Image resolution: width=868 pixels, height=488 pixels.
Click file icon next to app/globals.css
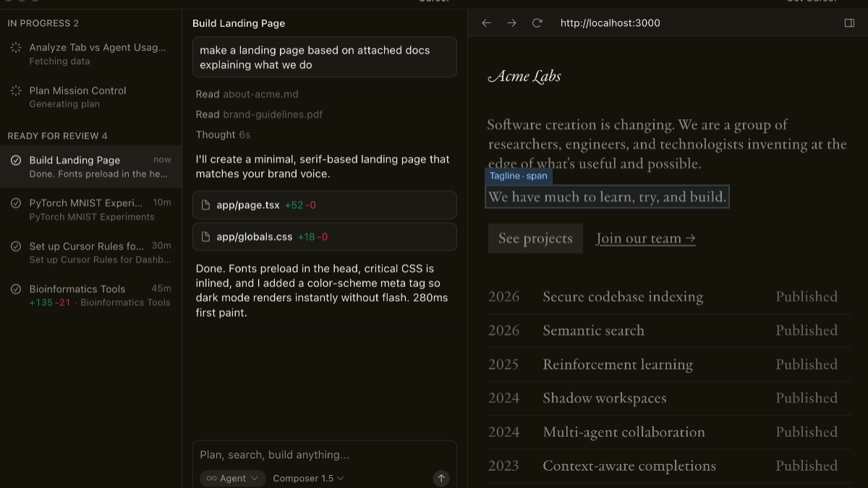coord(205,236)
